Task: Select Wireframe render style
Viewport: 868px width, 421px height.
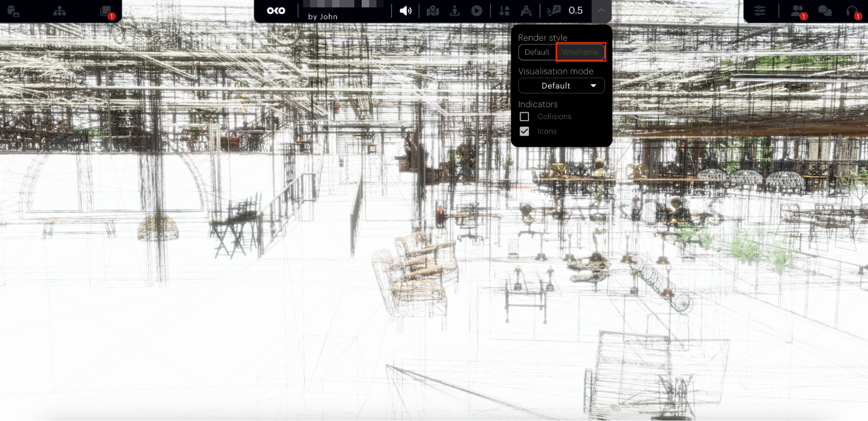Action: coord(580,52)
